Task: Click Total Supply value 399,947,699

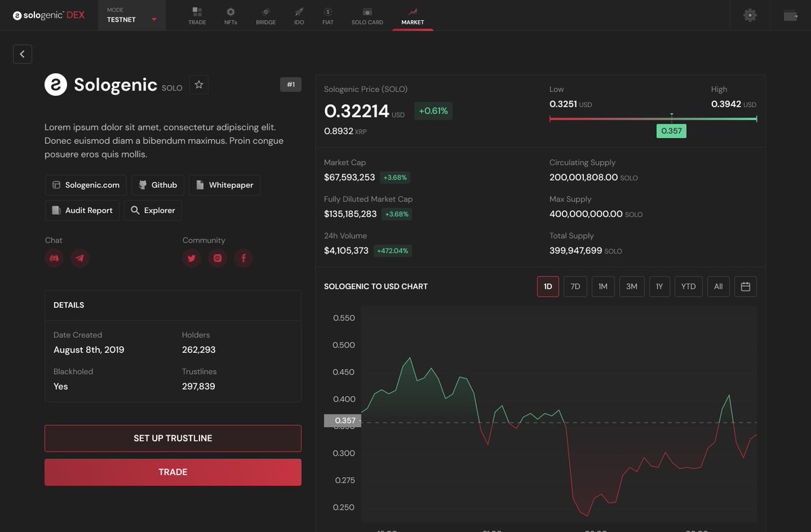Action: coord(576,250)
